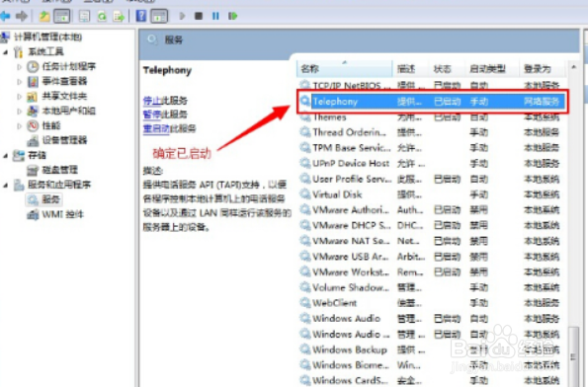Stop service using black square icon
This screenshot has height=387, width=588.
(x=199, y=16)
